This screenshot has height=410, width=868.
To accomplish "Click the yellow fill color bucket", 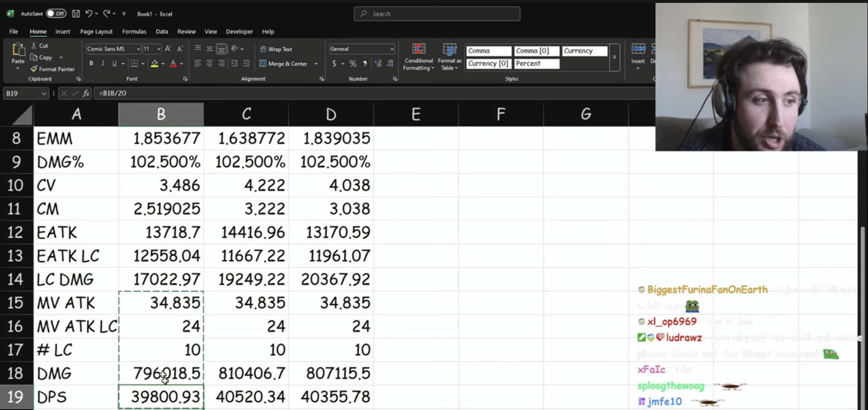I will click(x=154, y=63).
